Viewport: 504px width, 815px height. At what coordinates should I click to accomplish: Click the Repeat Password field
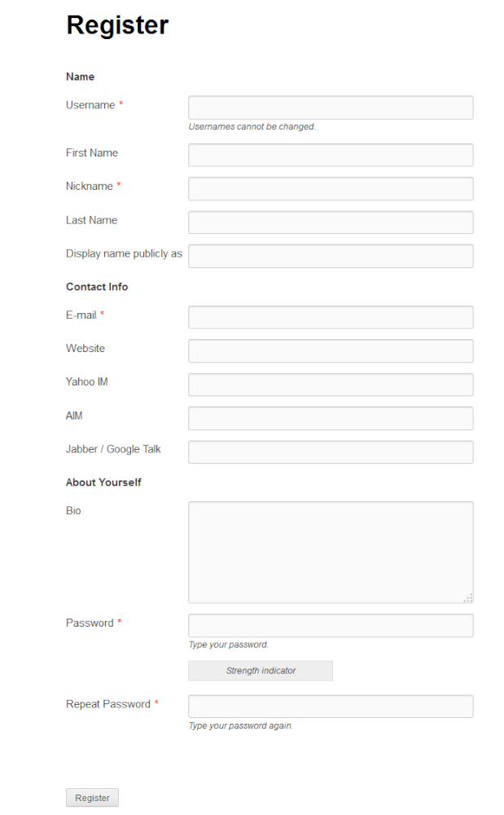[331, 706]
